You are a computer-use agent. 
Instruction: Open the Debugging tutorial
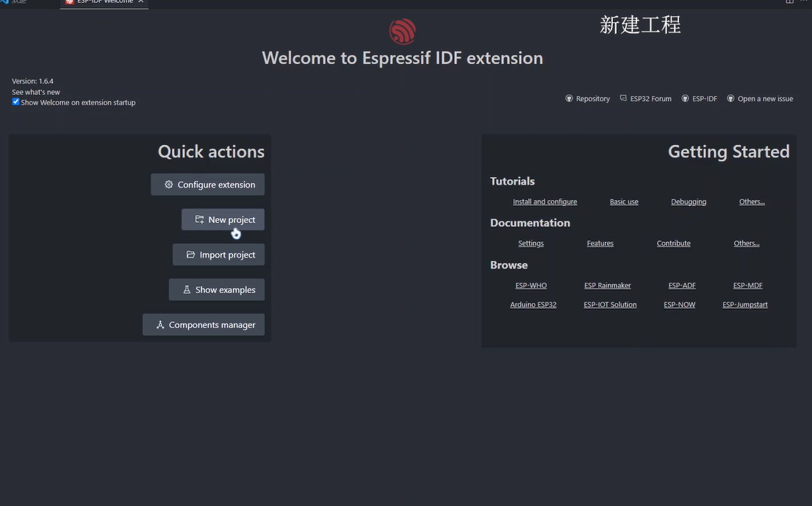(x=689, y=202)
